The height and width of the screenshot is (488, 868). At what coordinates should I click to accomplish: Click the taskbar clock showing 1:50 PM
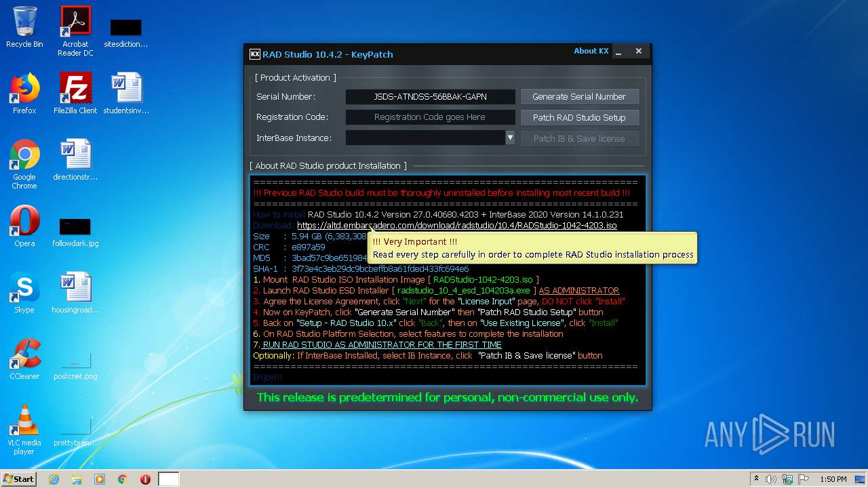click(833, 479)
